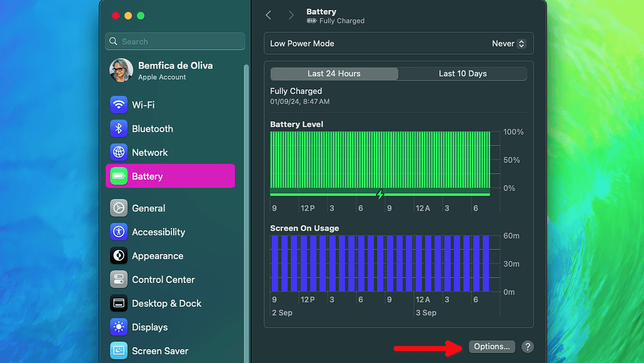644x363 pixels.
Task: Click the Appearance icon
Action: (119, 256)
